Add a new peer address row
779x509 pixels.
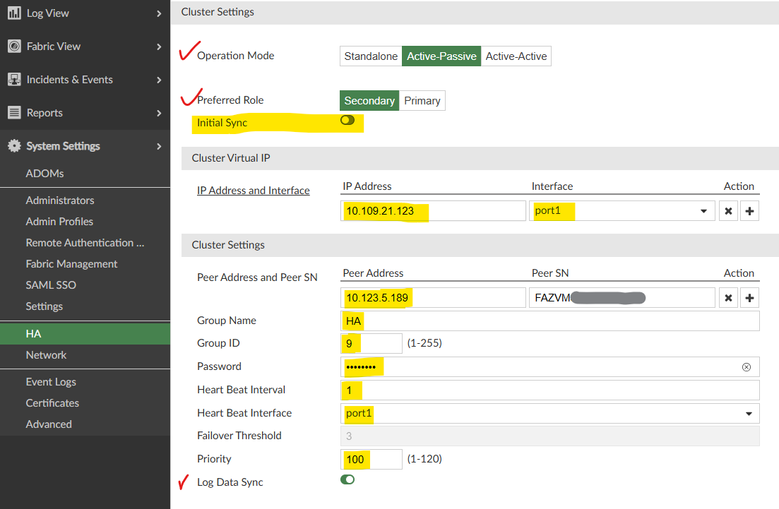click(749, 298)
